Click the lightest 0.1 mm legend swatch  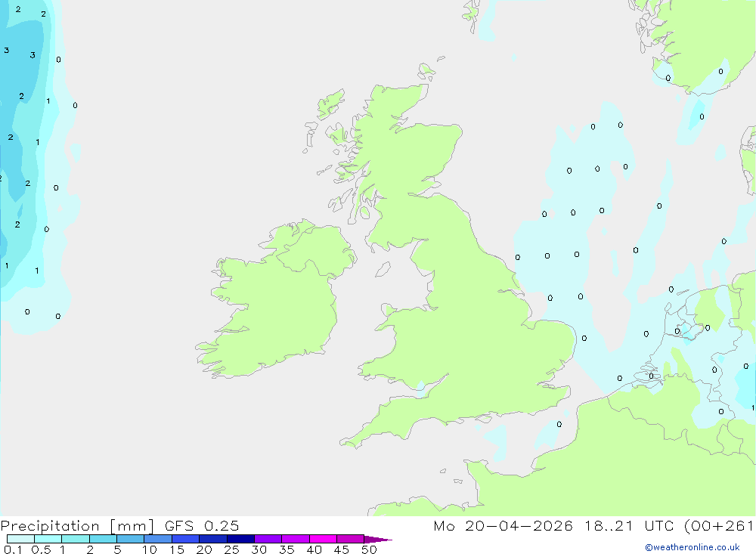[x=20, y=539]
